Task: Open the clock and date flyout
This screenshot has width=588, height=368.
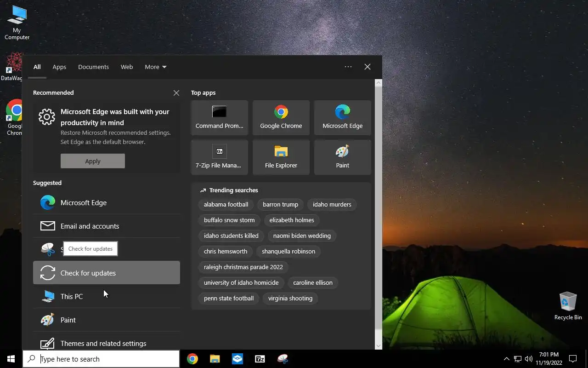Action: (549, 359)
